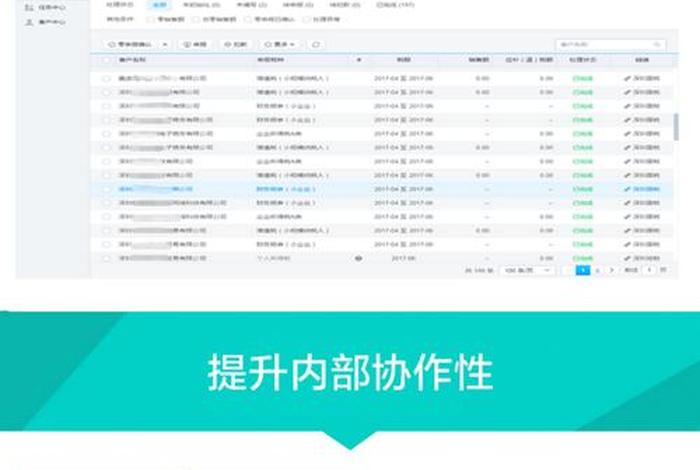Focus the jump-to-page number field

click(x=649, y=270)
